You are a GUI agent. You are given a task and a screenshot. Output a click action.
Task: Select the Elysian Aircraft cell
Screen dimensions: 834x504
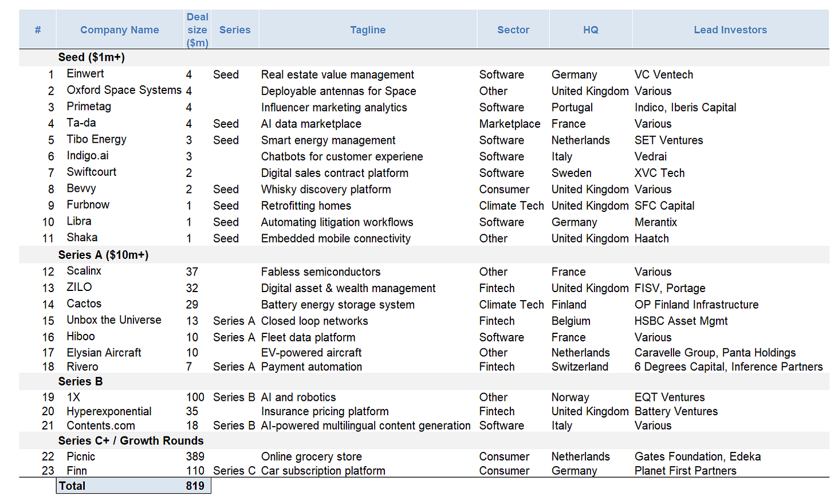[104, 353]
